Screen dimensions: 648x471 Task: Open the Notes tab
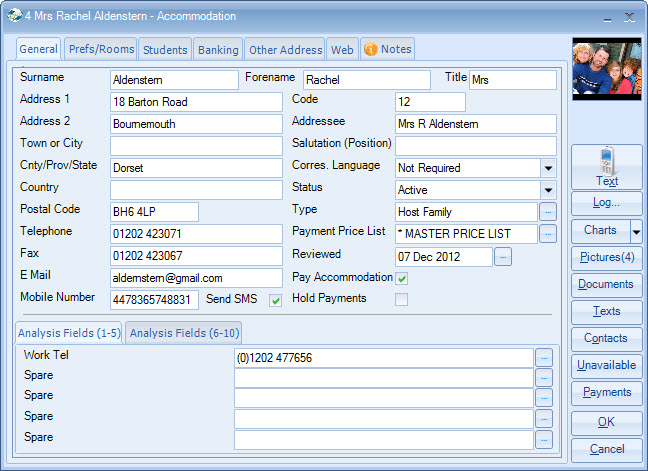[x=388, y=49]
